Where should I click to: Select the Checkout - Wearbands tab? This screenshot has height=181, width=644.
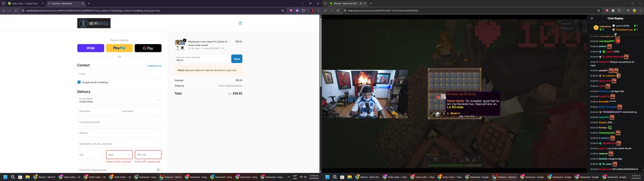click(x=65, y=3)
